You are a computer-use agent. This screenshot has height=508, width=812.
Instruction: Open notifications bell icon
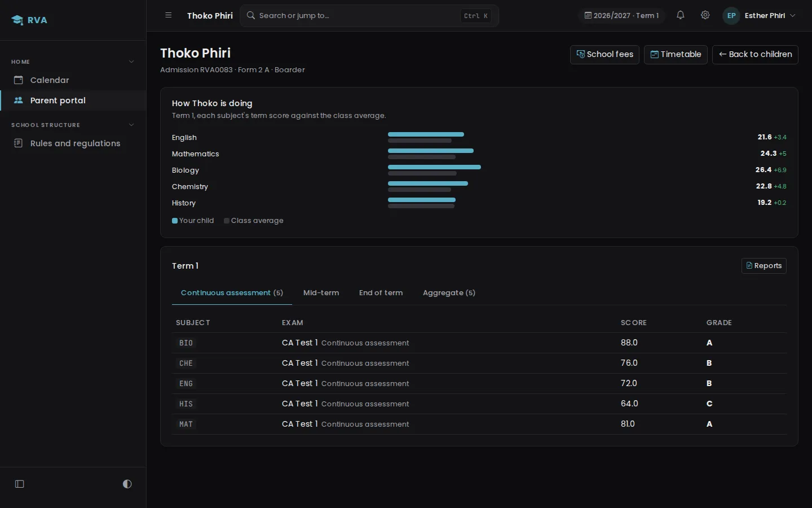681,15
